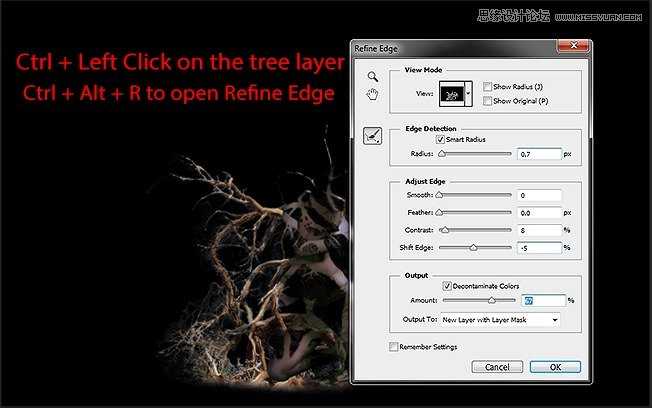
Task: Click the Shift Edge value field
Action: coord(539,247)
